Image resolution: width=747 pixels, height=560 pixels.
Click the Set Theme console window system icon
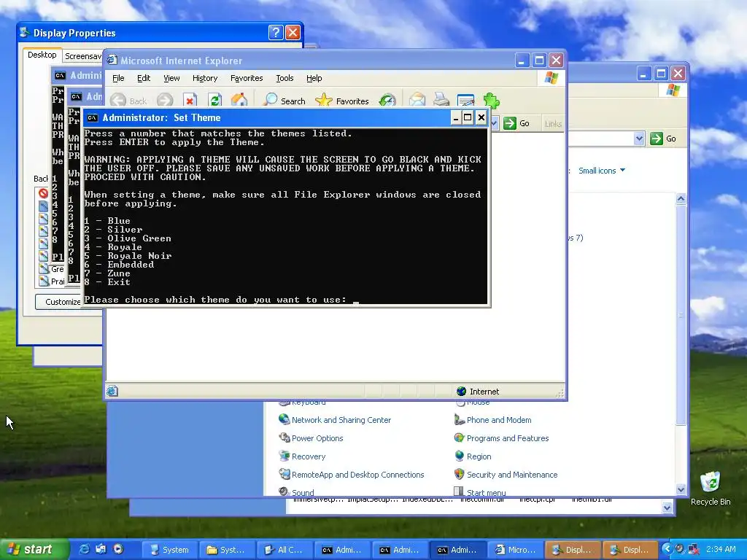(93, 117)
